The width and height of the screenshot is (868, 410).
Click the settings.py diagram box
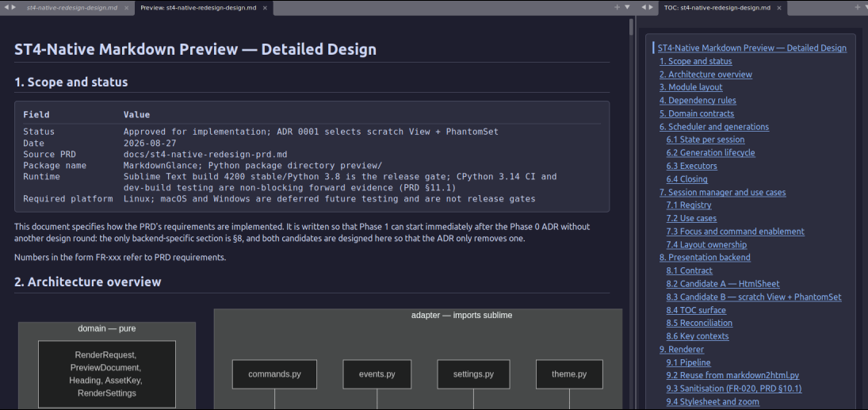click(x=473, y=374)
